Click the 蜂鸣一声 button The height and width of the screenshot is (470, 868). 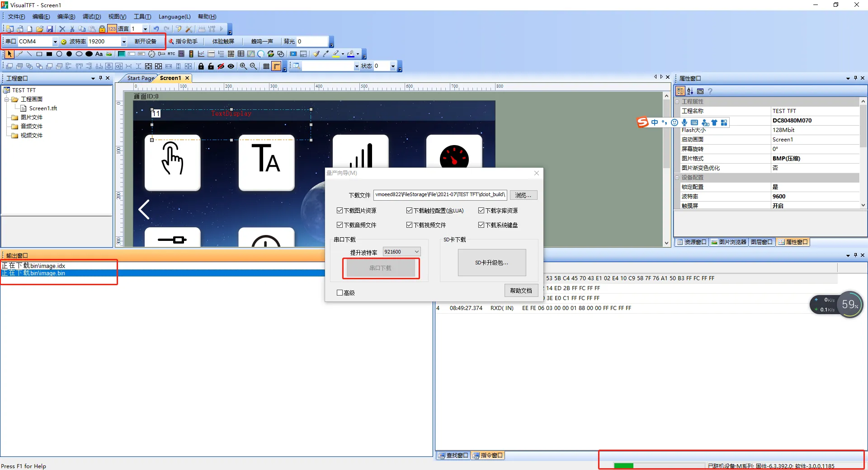262,42
